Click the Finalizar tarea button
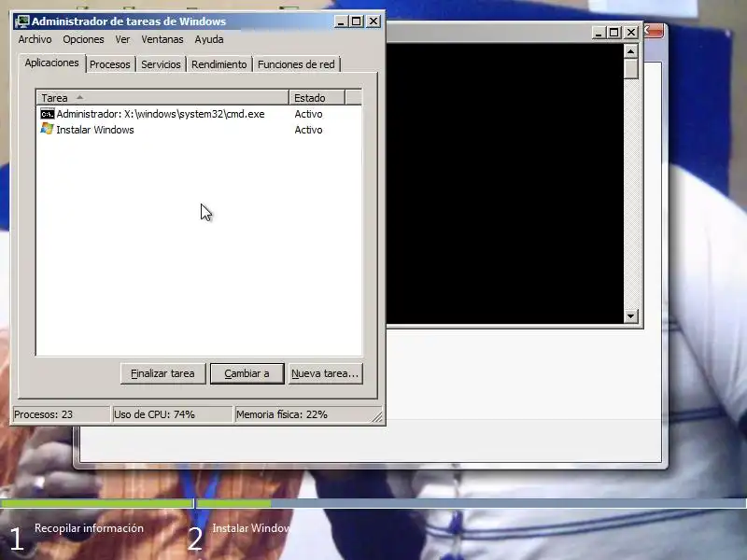The height and width of the screenshot is (560, 747). click(162, 374)
